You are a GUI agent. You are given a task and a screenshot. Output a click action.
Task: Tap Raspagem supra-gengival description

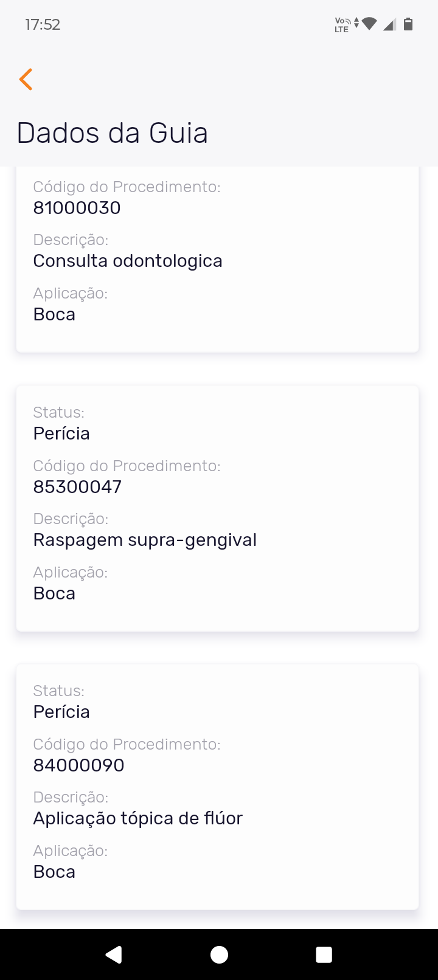pyautogui.click(x=145, y=540)
